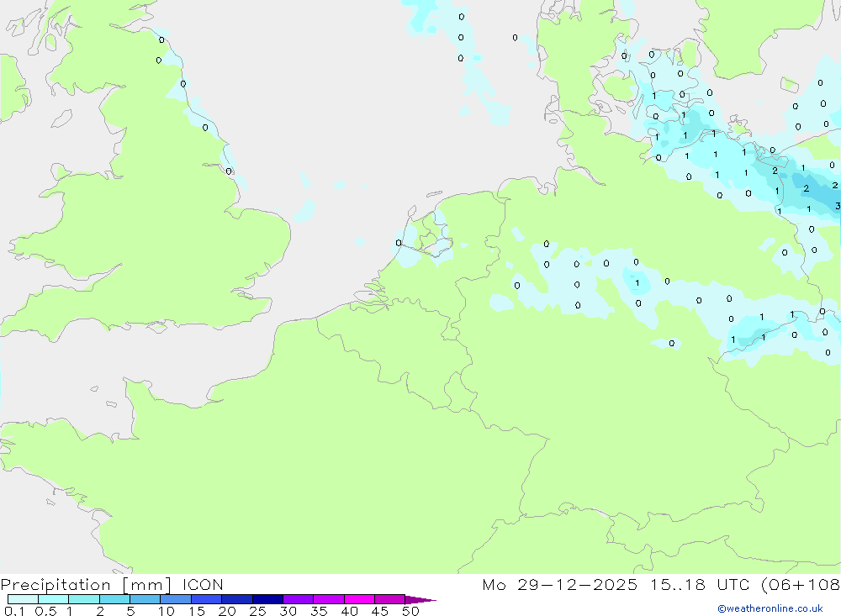Select the 40–45 mm magenta legend swatch
This screenshot has width=841, height=616.
click(x=359, y=599)
